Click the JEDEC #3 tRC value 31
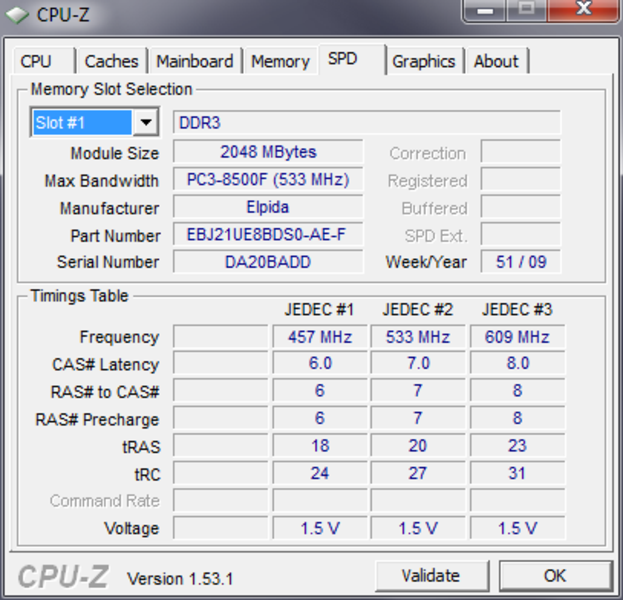 coord(517,473)
